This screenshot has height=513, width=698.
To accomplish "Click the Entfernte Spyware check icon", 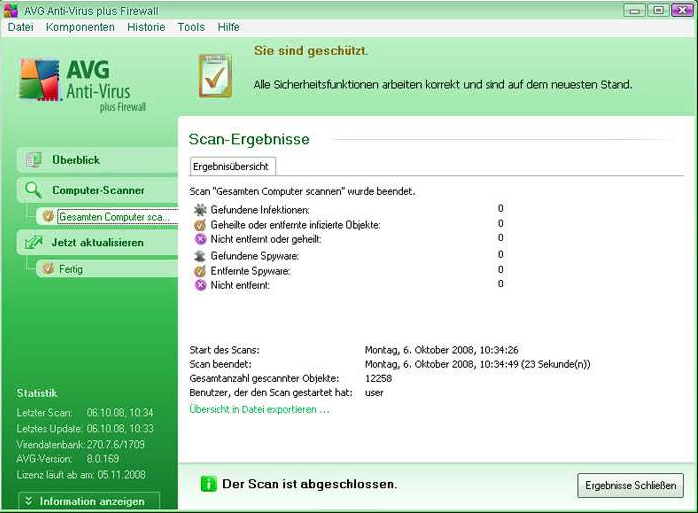I will click(x=200, y=271).
